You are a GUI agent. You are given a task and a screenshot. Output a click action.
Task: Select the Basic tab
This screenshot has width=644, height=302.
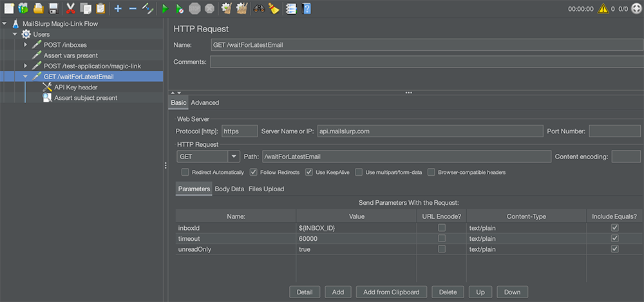click(178, 103)
